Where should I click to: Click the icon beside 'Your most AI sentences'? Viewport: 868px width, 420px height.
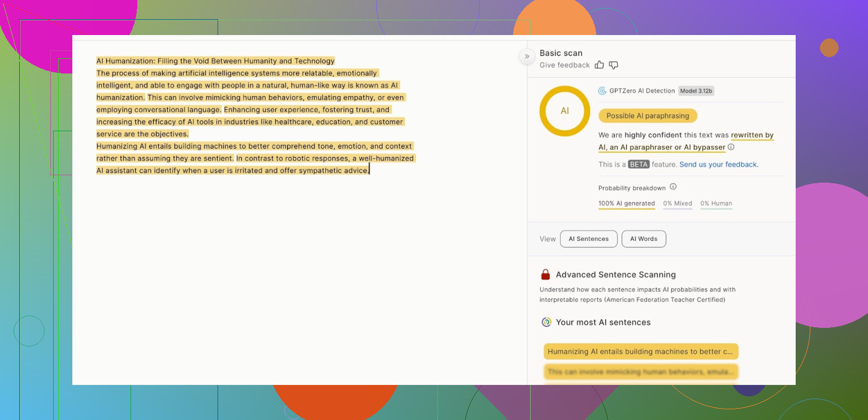click(546, 322)
